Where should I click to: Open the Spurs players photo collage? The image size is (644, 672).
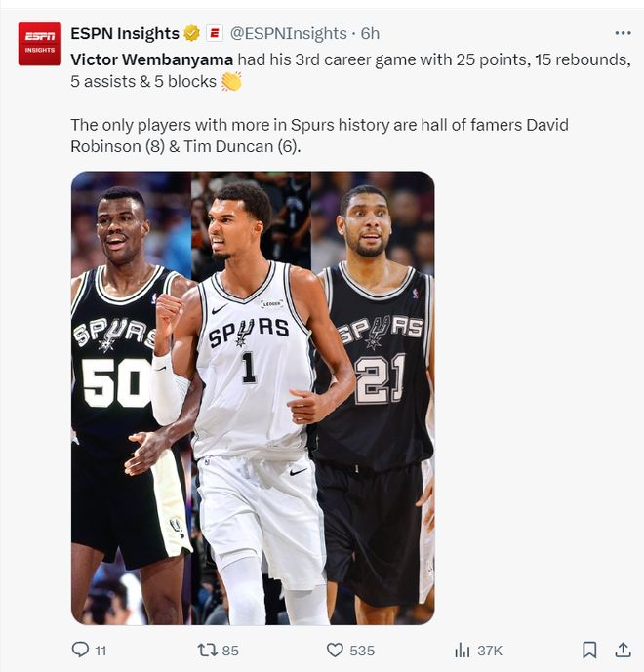tap(253, 398)
